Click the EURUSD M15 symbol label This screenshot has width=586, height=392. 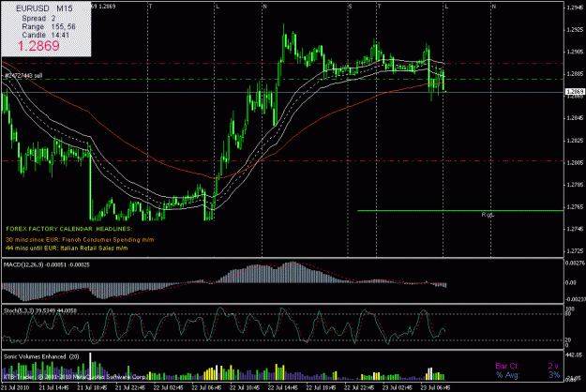click(44, 8)
